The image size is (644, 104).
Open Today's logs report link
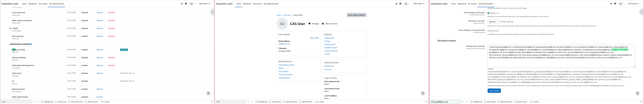329,38
